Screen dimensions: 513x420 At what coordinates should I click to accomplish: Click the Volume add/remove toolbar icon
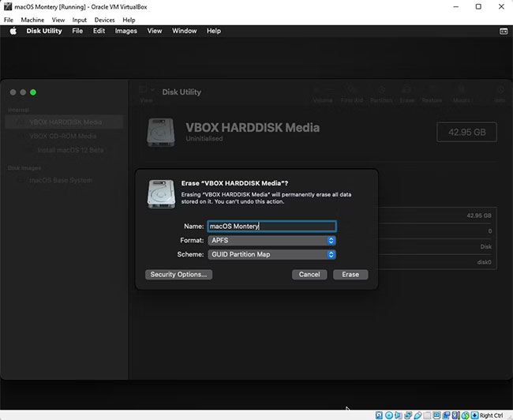[323, 90]
